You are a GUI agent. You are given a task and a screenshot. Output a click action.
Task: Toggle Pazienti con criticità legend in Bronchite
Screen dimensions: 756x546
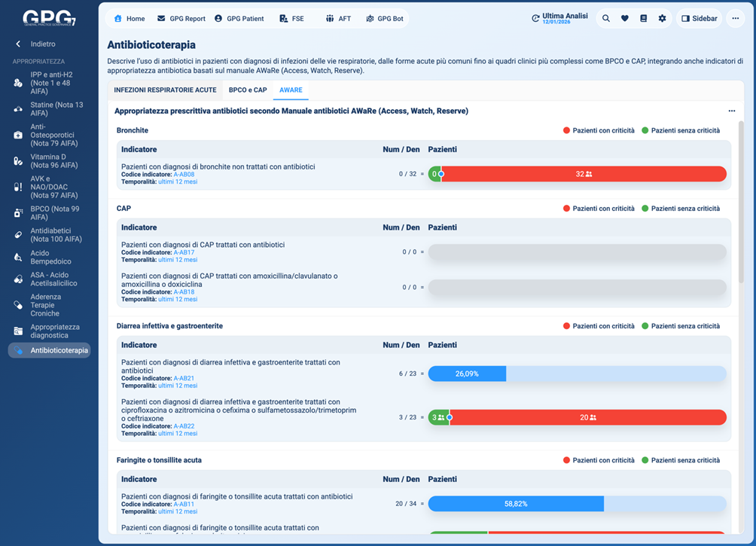pyautogui.click(x=599, y=130)
